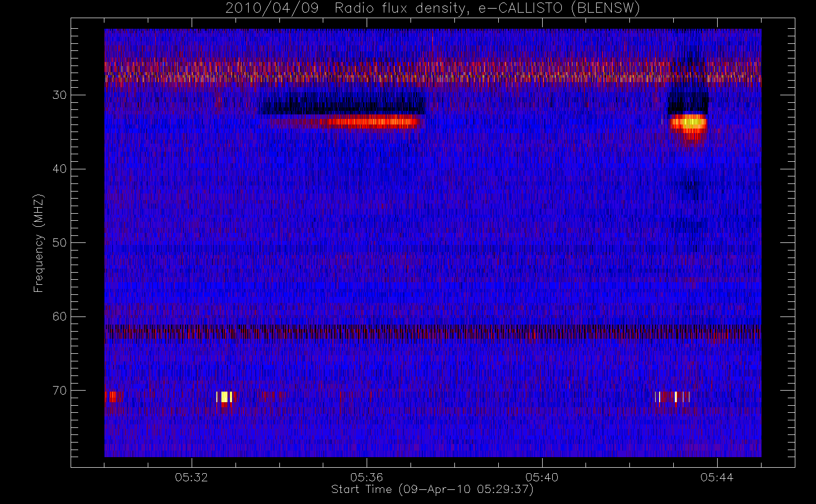The image size is (816, 504).
Task: Click the plot title '2010/04/09 Radio flux density'
Action: point(433,9)
